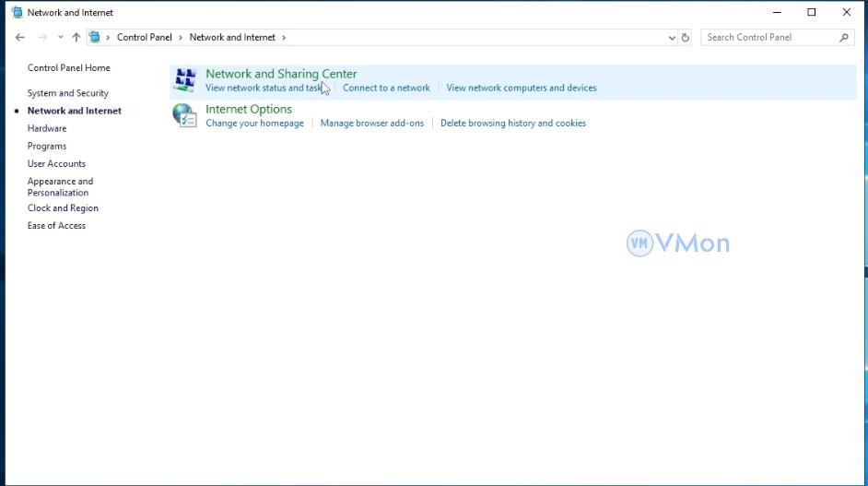Go to Control Panel Home

(68, 68)
